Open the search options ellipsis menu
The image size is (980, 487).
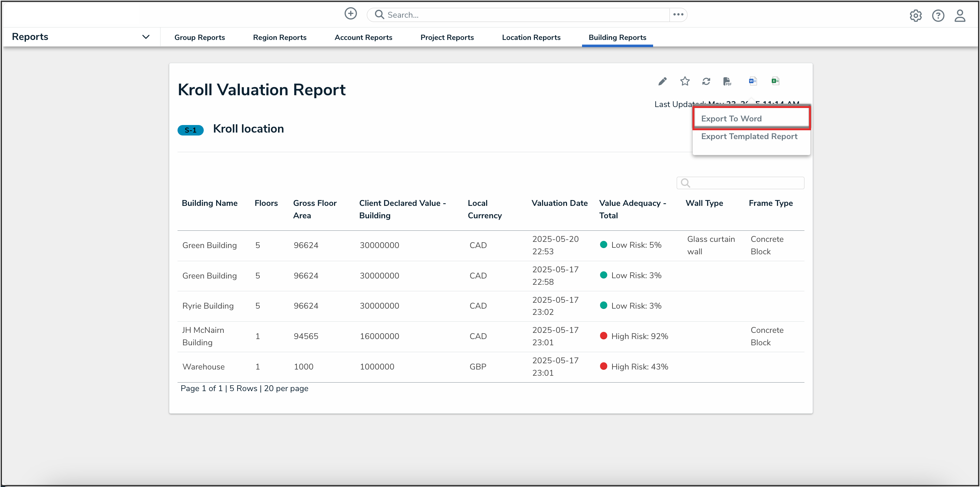click(678, 15)
